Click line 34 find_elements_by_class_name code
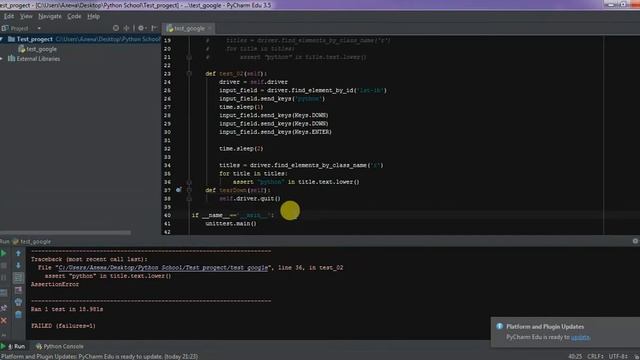The width and height of the screenshot is (640, 360). coord(301,165)
